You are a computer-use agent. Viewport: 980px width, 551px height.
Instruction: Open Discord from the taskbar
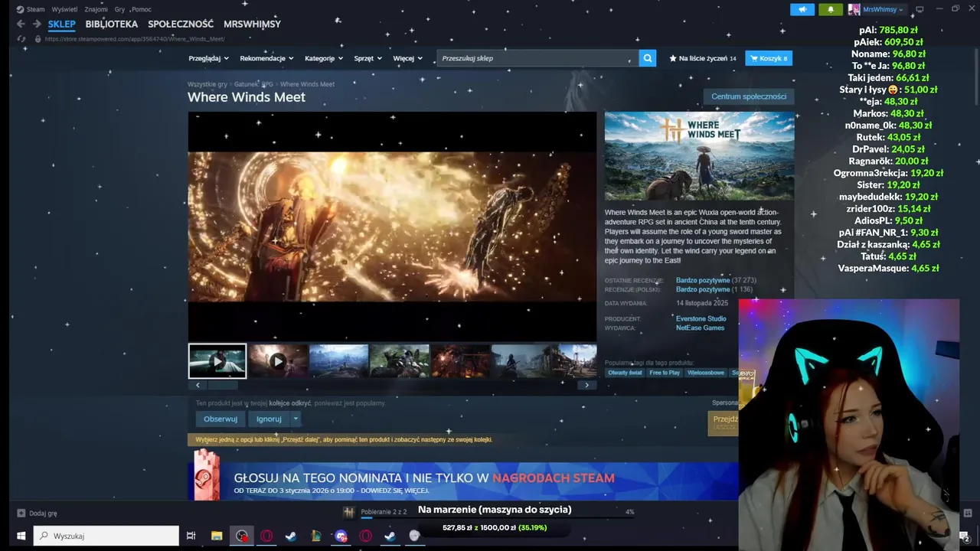(341, 536)
